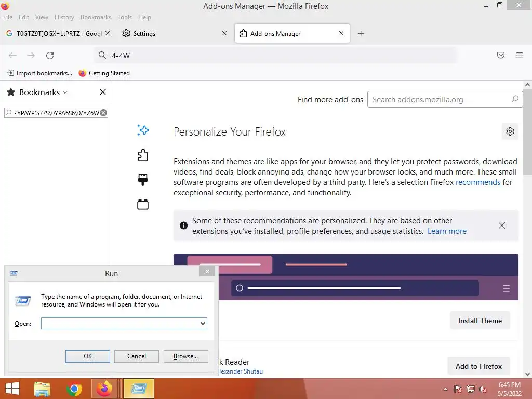Open Getting Started bookmark

pyautogui.click(x=104, y=73)
